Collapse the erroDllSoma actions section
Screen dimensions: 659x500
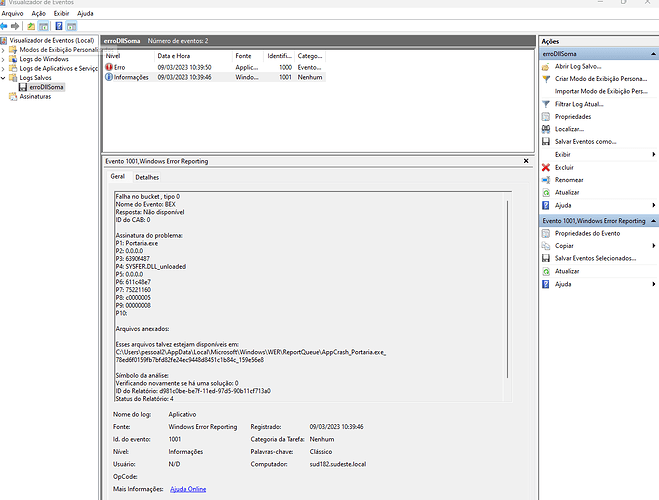(x=653, y=54)
